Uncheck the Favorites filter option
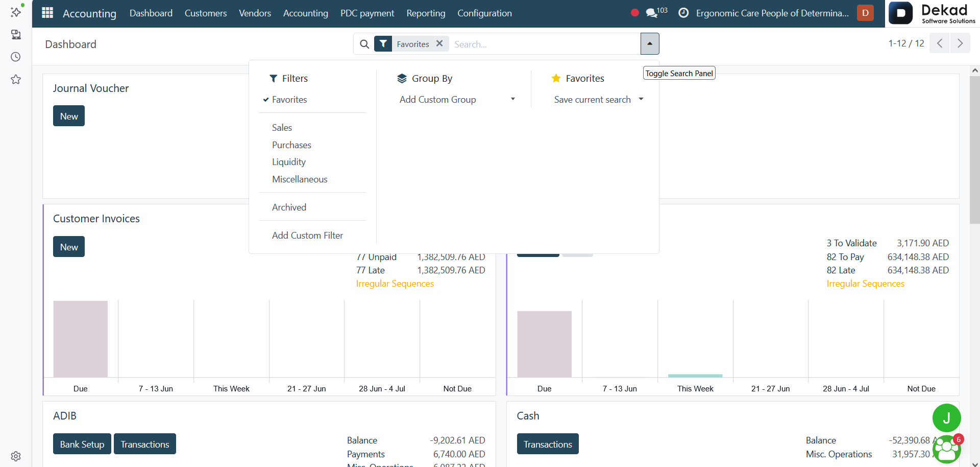The image size is (980, 467). (x=289, y=100)
